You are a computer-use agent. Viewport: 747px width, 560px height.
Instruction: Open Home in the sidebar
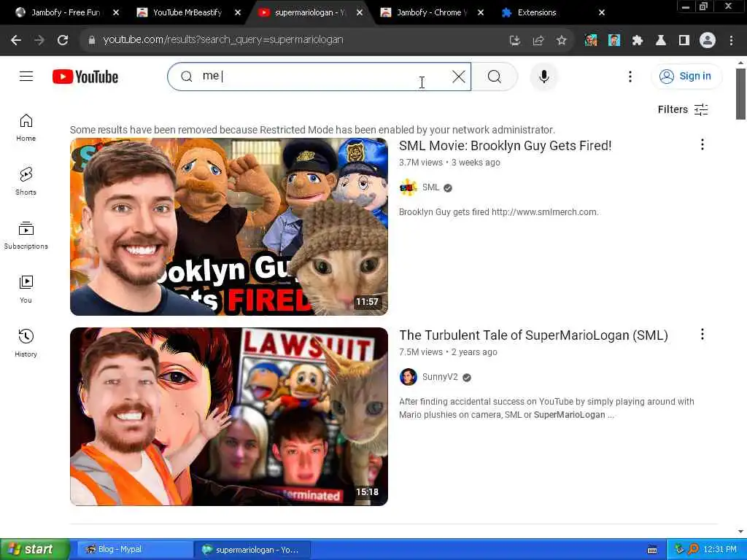(26, 128)
